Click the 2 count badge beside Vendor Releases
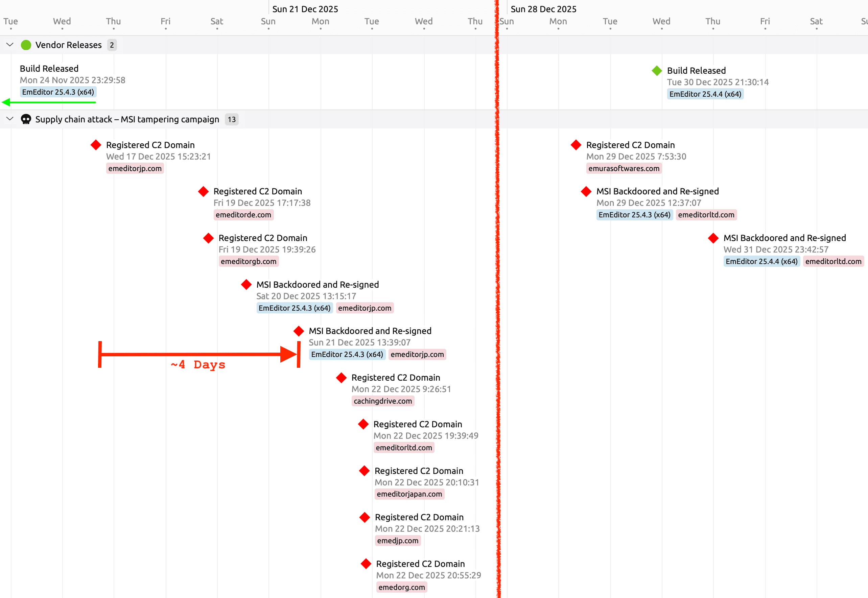The width and height of the screenshot is (868, 598). 111,45
